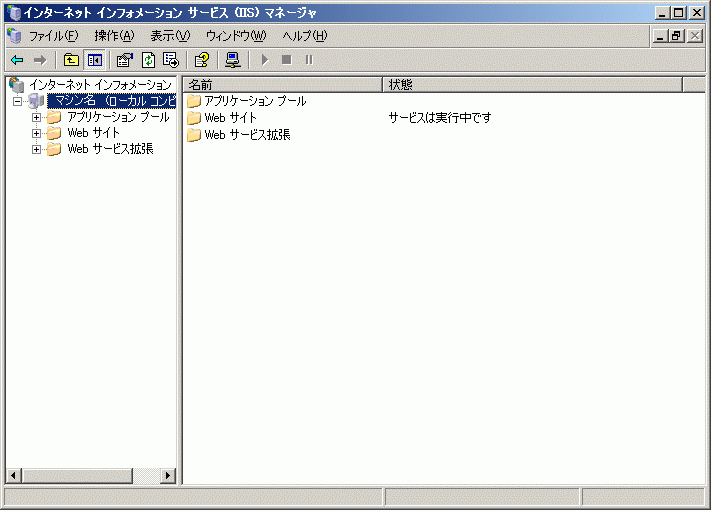Image resolution: width=711 pixels, height=512 pixels.
Task: Click the Refresh toolbar icon
Action: click(148, 60)
